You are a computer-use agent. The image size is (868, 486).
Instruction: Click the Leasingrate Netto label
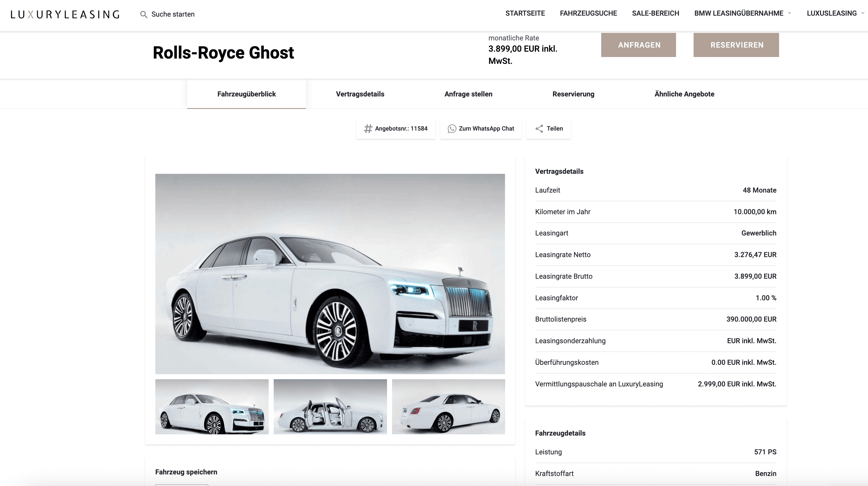563,255
